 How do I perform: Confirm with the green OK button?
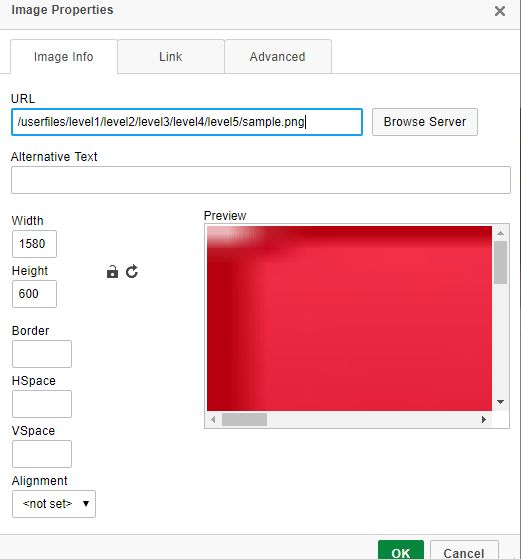pyautogui.click(x=401, y=551)
